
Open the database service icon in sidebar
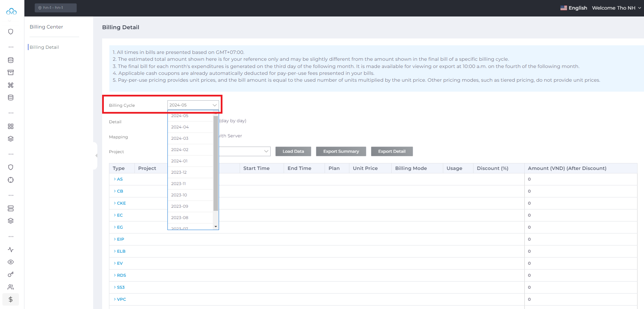[11, 60]
